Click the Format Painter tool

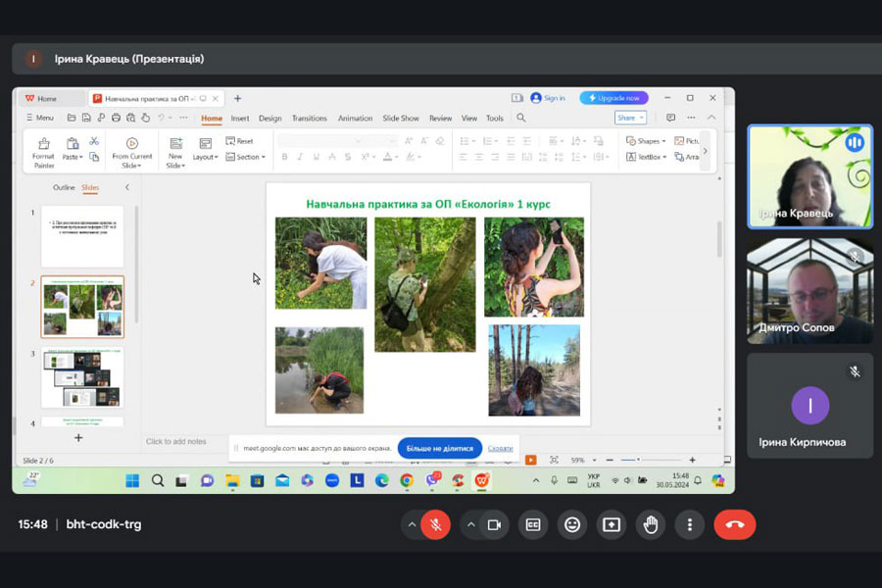click(43, 150)
